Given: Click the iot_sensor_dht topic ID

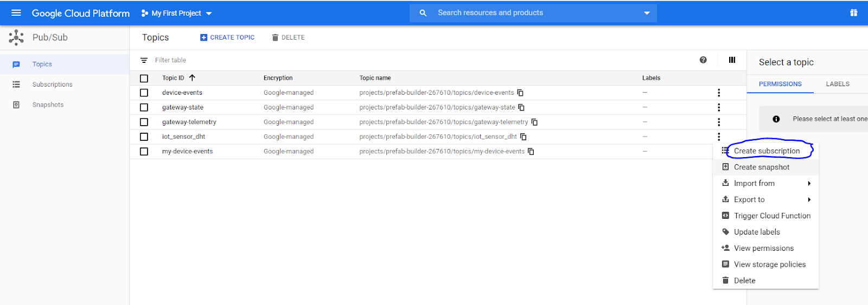Looking at the screenshot, I should coord(183,137).
